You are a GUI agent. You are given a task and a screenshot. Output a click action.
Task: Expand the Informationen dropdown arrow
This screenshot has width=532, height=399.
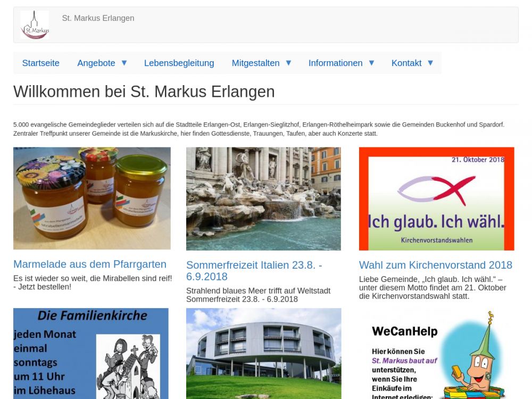click(x=371, y=63)
